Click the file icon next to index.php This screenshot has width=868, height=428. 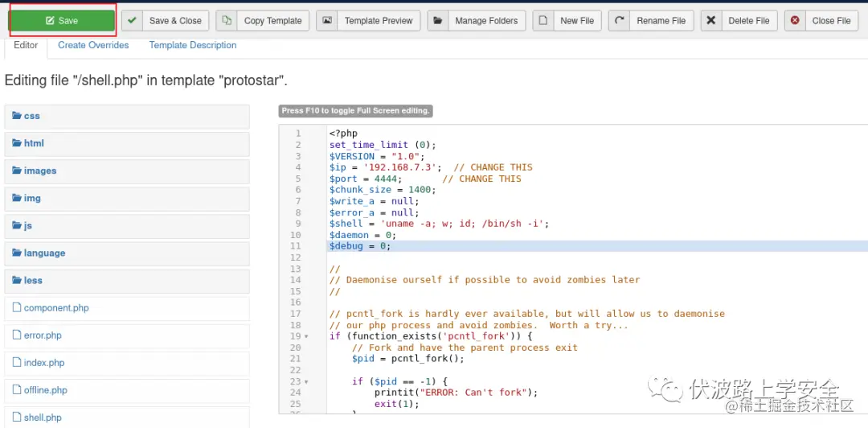point(17,363)
